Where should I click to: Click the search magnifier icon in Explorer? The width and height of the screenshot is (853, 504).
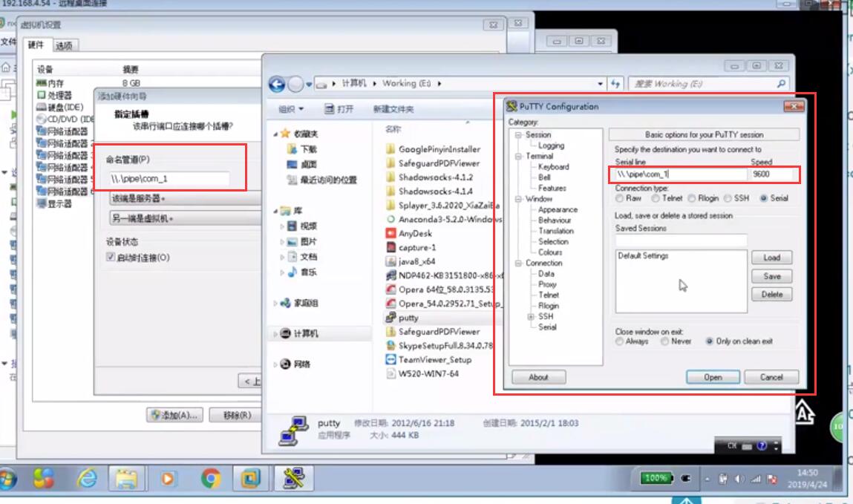point(781,84)
